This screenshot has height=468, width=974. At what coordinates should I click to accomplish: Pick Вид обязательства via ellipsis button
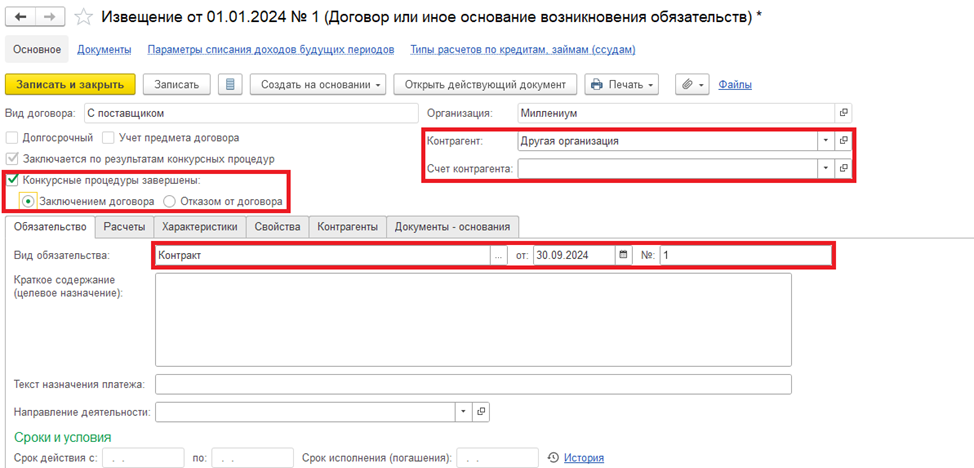[498, 255]
